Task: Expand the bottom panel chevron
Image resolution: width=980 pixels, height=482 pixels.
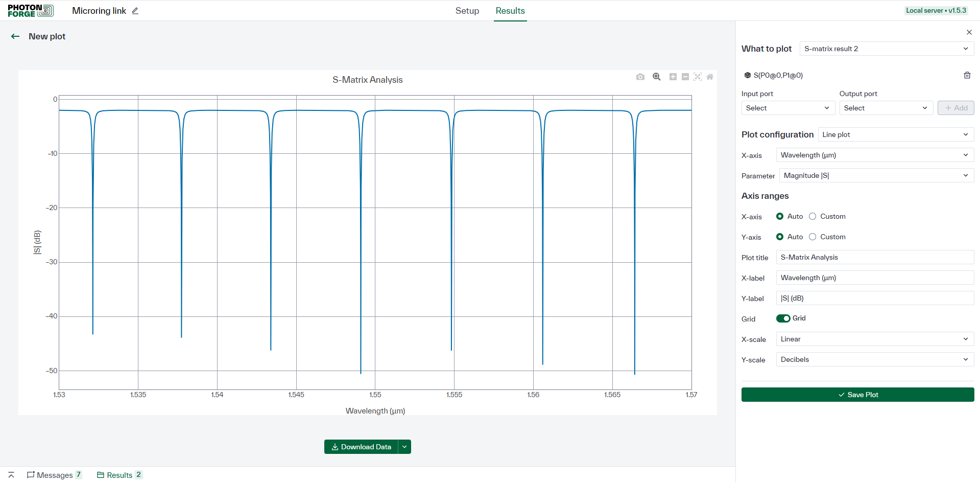Action: [x=11, y=475]
